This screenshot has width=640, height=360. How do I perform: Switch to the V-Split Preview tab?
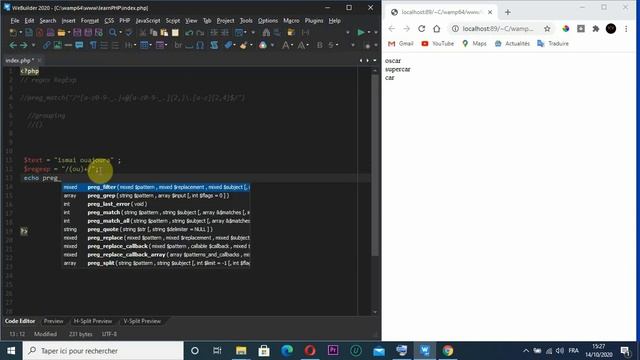click(142, 321)
